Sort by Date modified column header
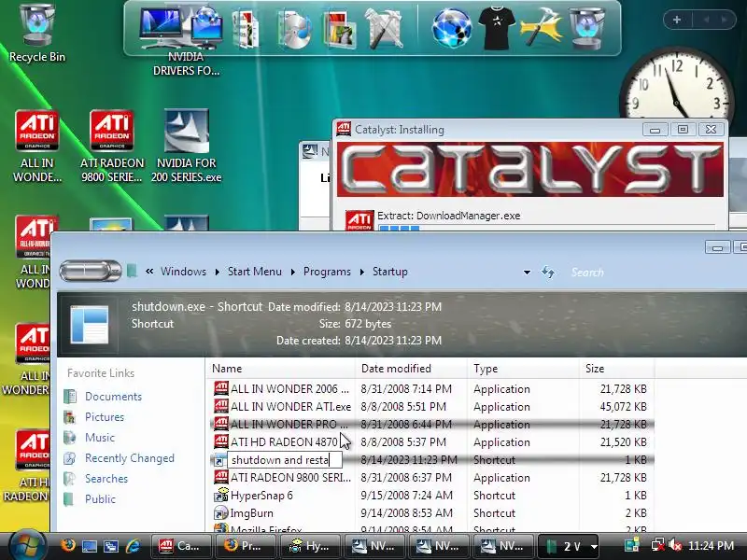The height and width of the screenshot is (560, 747). pos(412,369)
